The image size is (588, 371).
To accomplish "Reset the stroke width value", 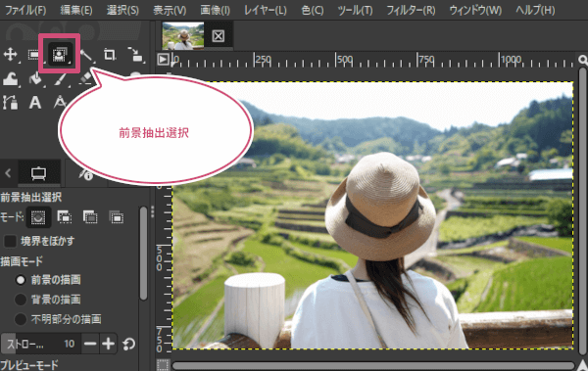I will (x=128, y=344).
